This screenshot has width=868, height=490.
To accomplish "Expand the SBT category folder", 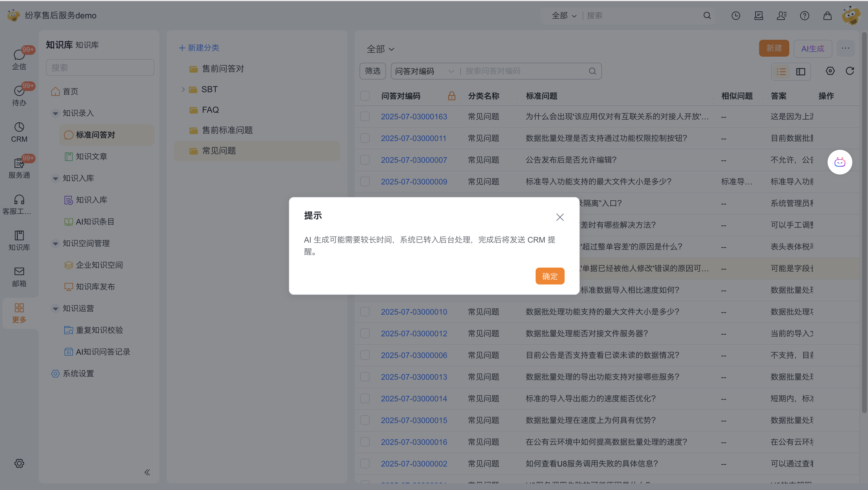I will tap(183, 89).
